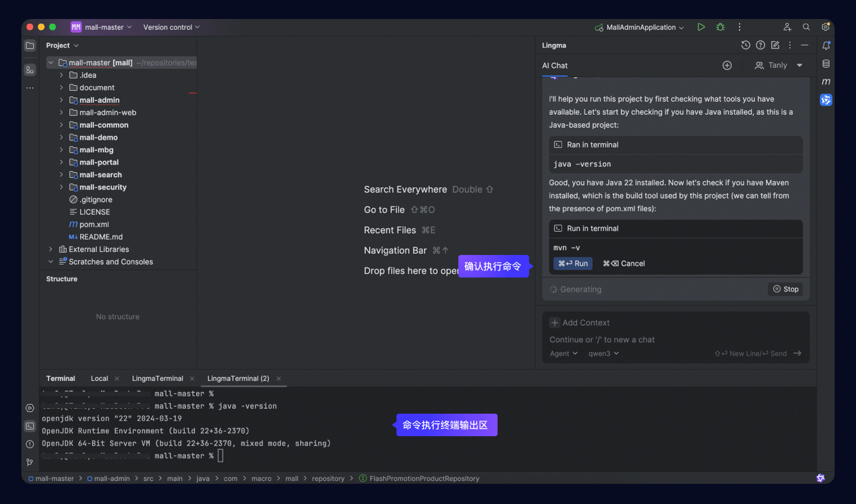Collapse the mall-master root node
The width and height of the screenshot is (856, 504).
51,62
